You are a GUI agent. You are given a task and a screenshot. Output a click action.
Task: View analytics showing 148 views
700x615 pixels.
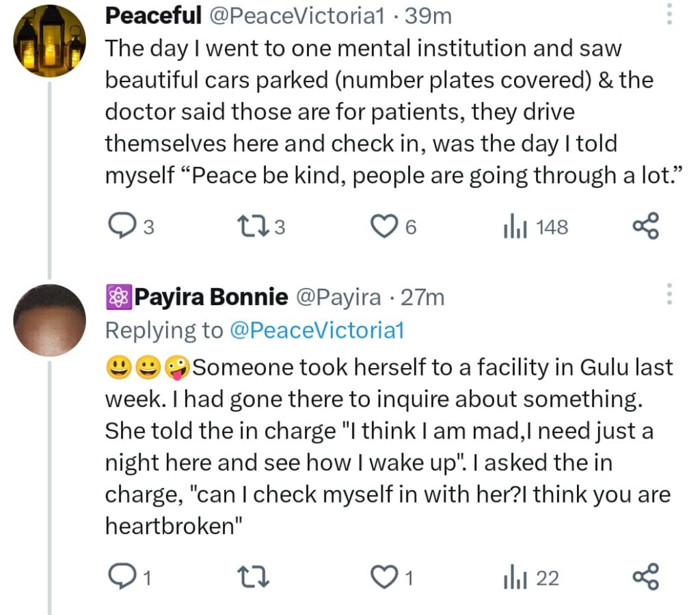513,226
